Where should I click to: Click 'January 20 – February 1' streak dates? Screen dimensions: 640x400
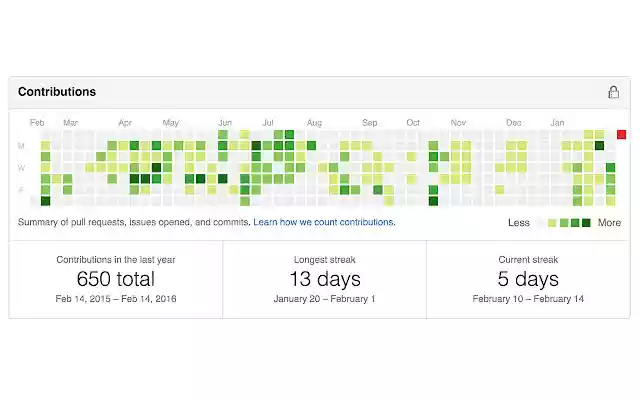pos(324,299)
